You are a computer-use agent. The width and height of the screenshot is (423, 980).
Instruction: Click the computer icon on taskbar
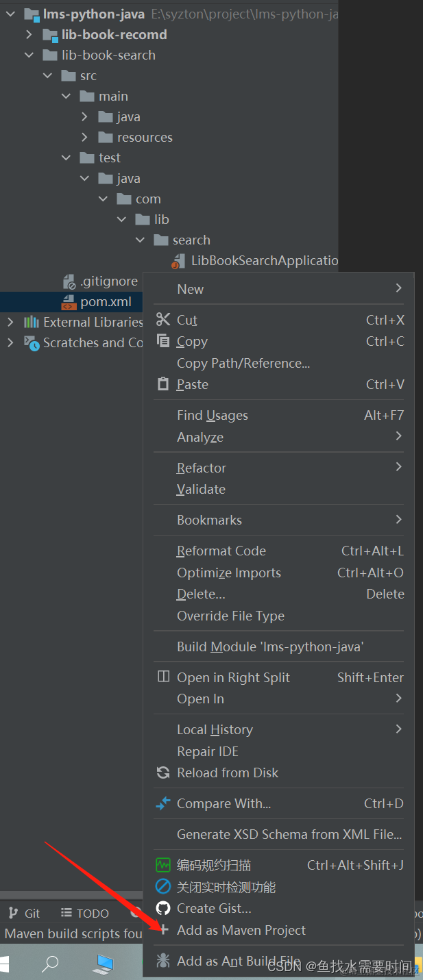tap(104, 964)
